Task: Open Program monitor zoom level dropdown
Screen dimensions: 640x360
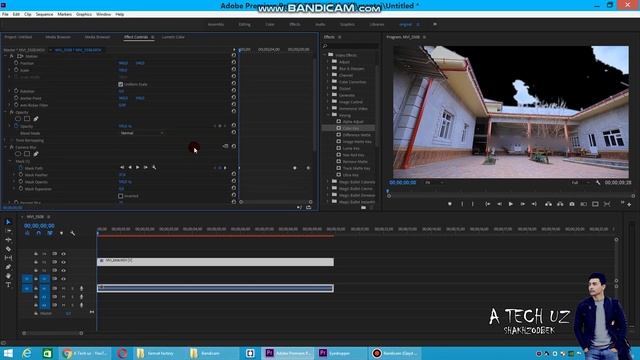Action: coord(434,182)
